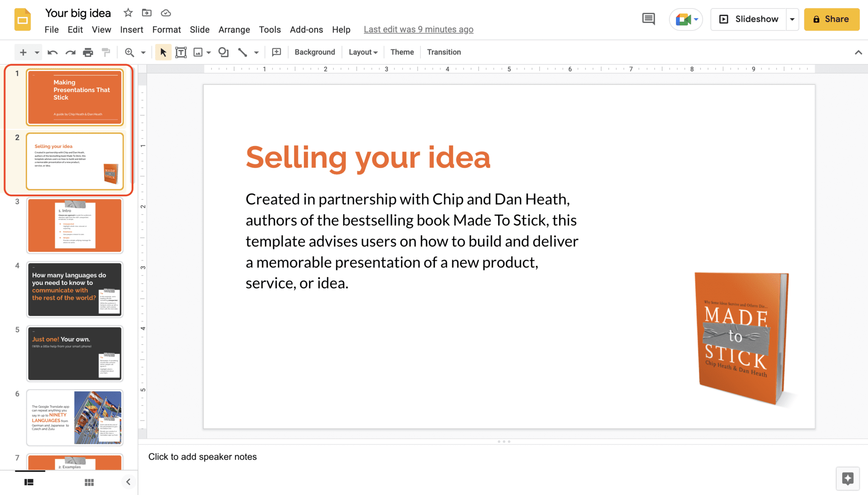Collapse the filmstrip panel
The image size is (868, 495).
click(x=128, y=482)
